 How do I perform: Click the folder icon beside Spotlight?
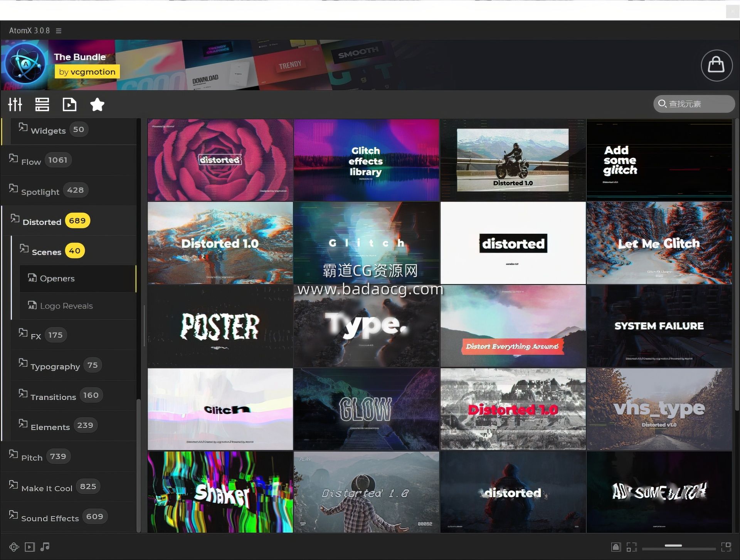click(x=13, y=188)
